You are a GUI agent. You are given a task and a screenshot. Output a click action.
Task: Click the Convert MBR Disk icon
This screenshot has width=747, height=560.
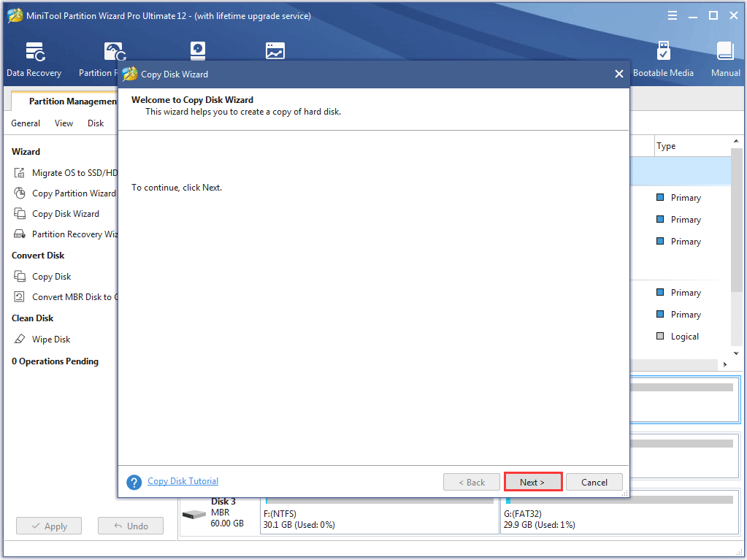(x=19, y=296)
